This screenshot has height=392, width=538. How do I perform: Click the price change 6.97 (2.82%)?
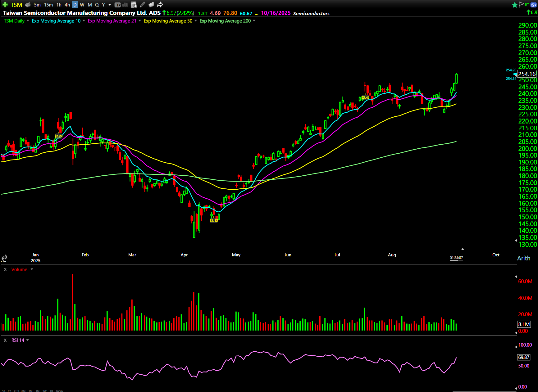coord(178,13)
